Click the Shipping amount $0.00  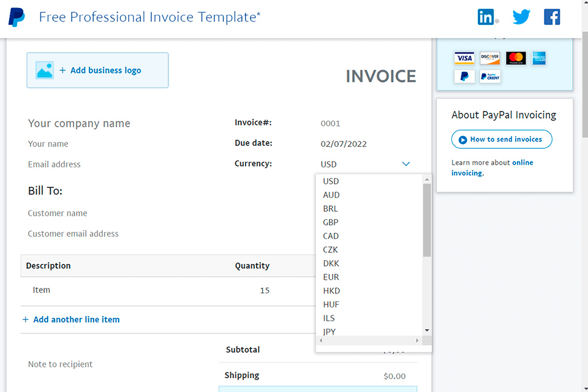394,376
